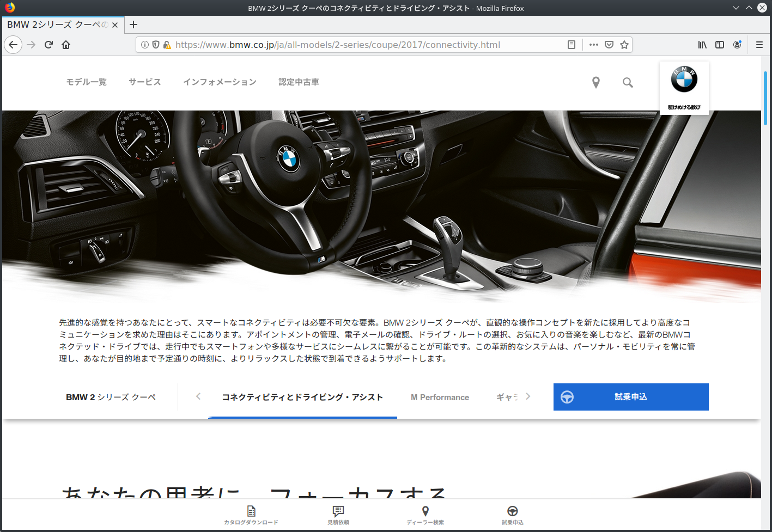Open a new tab
772x532 pixels.
tap(133, 25)
